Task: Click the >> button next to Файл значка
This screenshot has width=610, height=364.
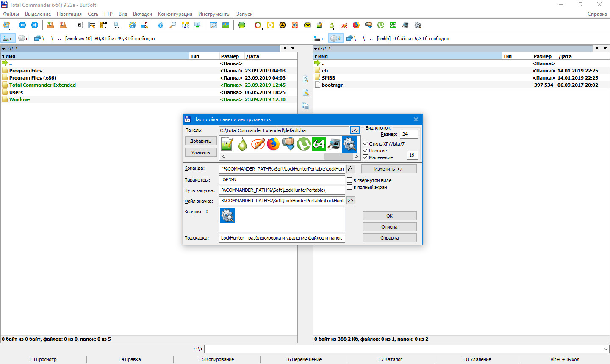Action: coord(351,201)
